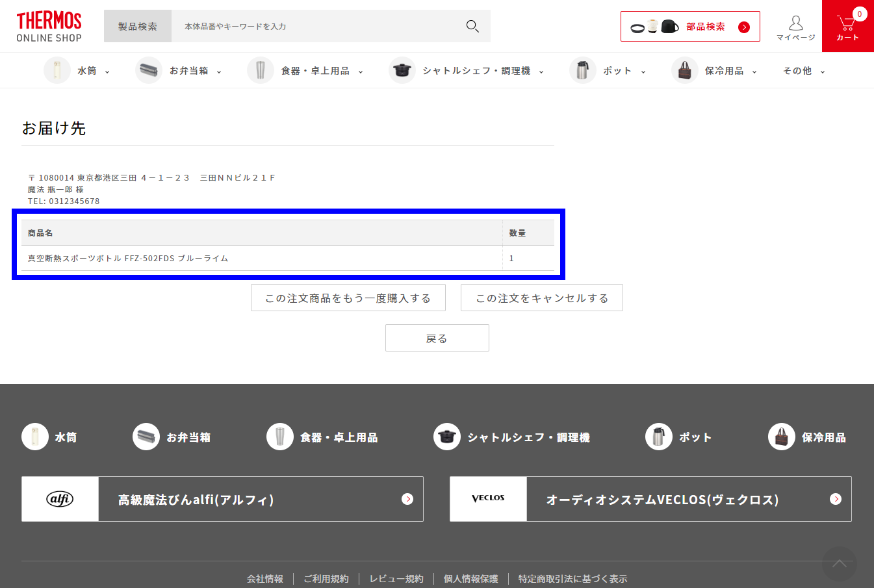Select the 製品検索 search tab
874x588 pixels.
point(138,26)
